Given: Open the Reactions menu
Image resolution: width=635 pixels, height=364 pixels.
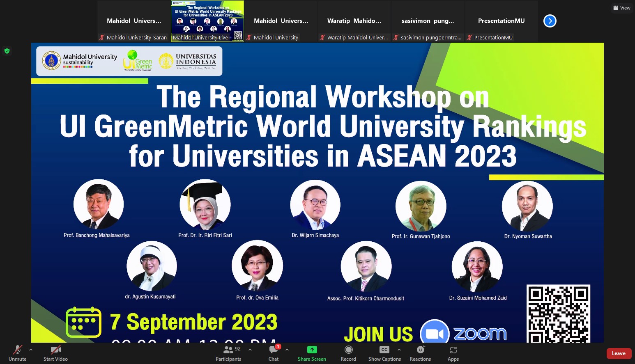Looking at the screenshot, I should point(420,353).
